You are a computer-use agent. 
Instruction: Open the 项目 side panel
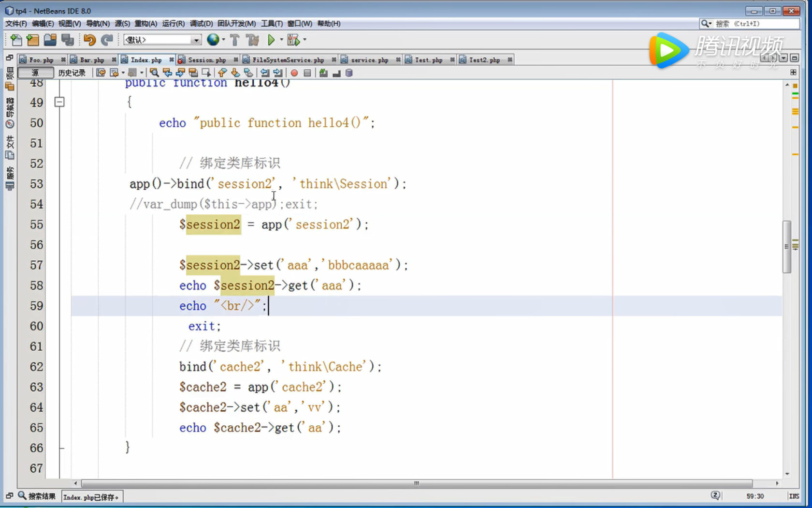tap(10, 80)
